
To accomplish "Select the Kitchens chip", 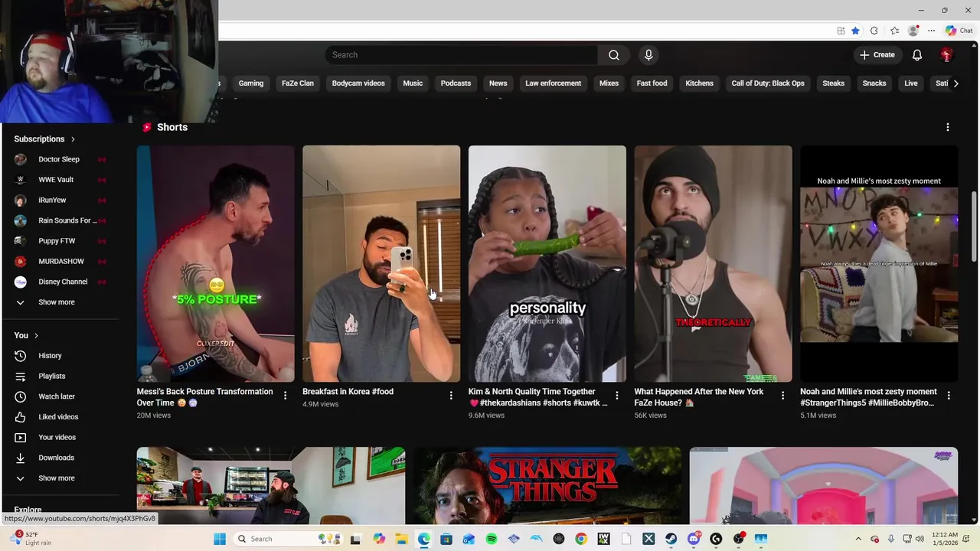I will [x=699, y=83].
